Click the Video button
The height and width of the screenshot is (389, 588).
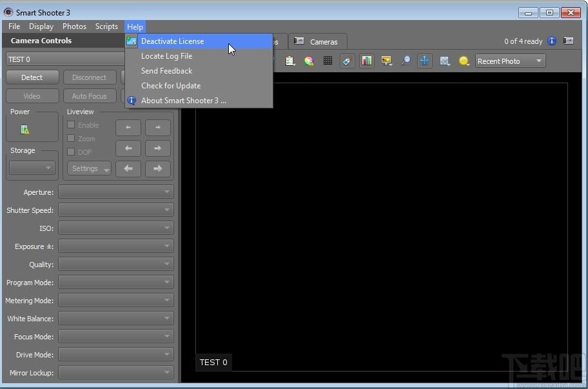[x=32, y=96]
